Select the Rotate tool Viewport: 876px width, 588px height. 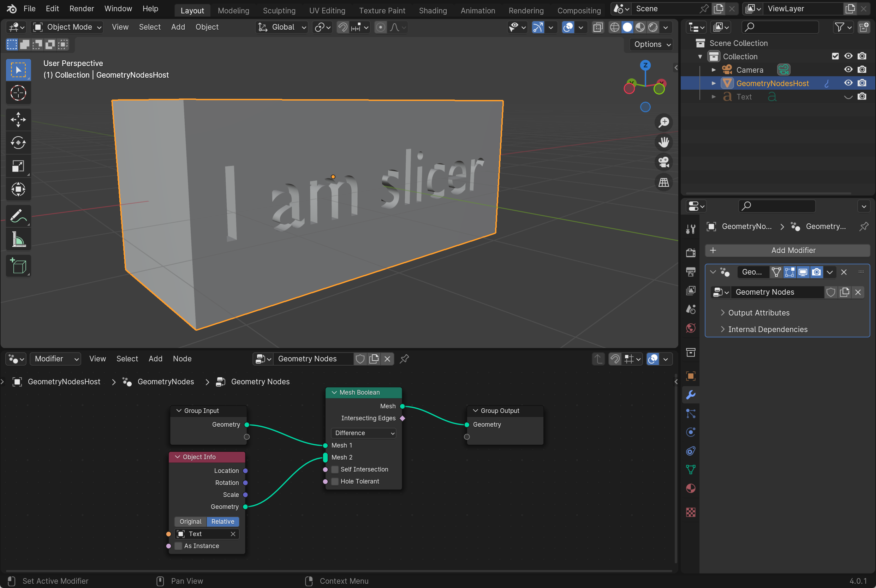tap(18, 143)
